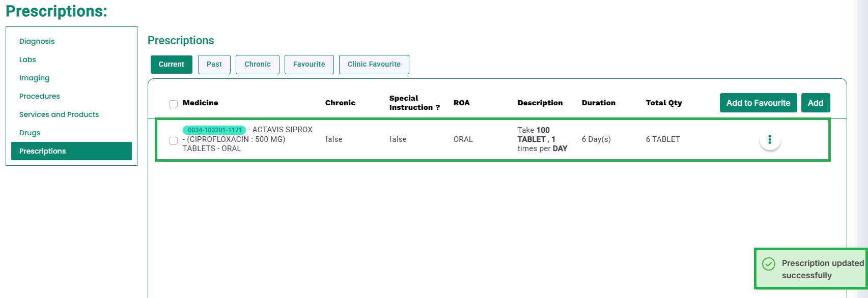Select Prescriptions in the sidebar
The image size is (868, 298).
pyautogui.click(x=71, y=151)
